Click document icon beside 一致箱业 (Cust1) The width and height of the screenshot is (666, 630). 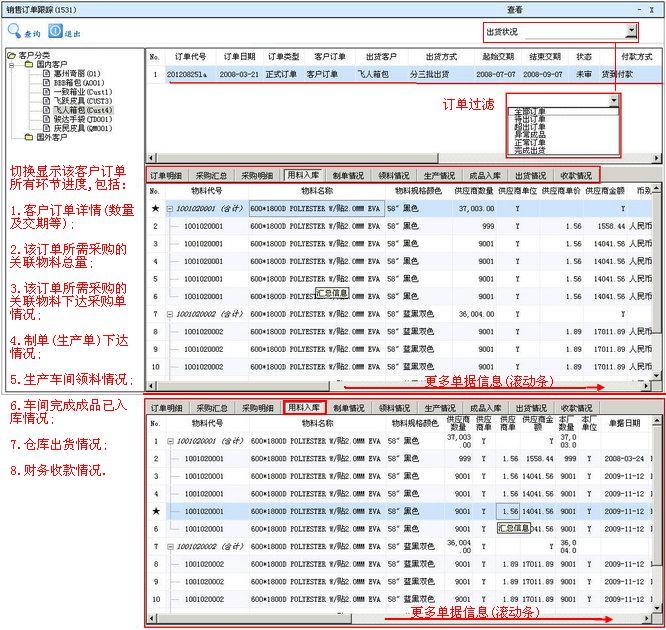tap(47, 92)
